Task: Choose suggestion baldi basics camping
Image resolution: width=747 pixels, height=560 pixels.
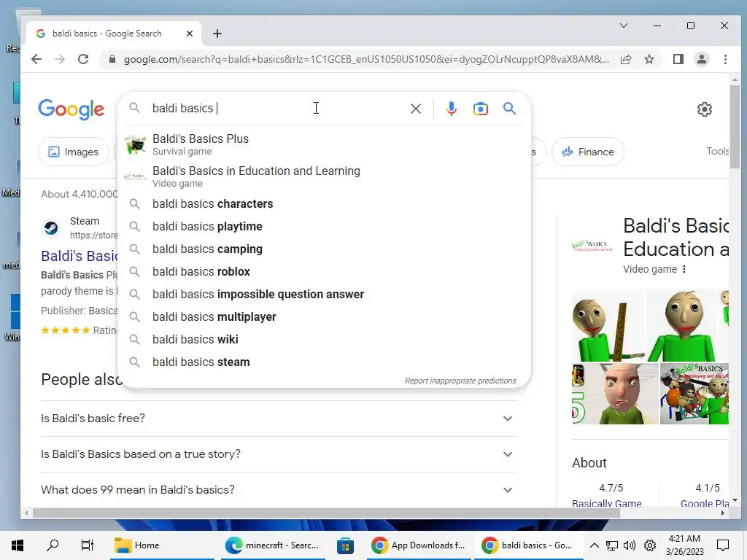Action: (x=324, y=249)
